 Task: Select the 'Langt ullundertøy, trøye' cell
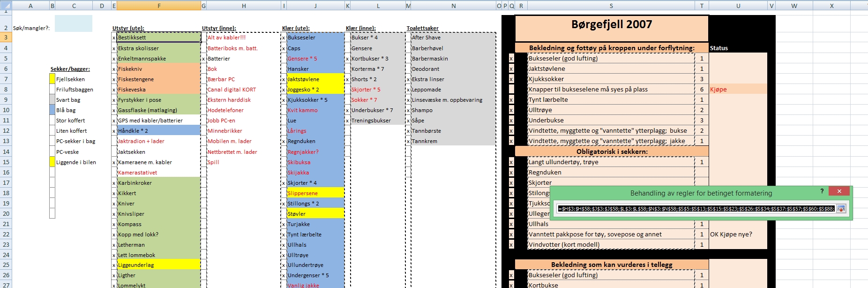pos(611,162)
